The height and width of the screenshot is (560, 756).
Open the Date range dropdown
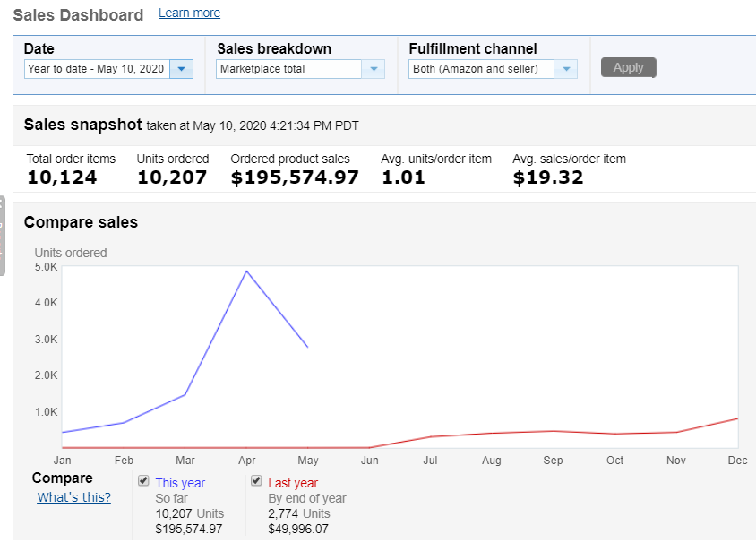click(181, 69)
